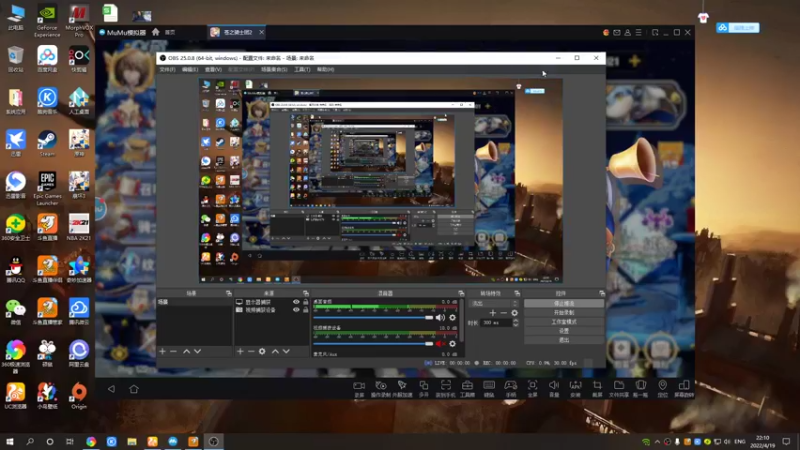
Task: Open the OBS Edit menu
Action: tap(190, 69)
